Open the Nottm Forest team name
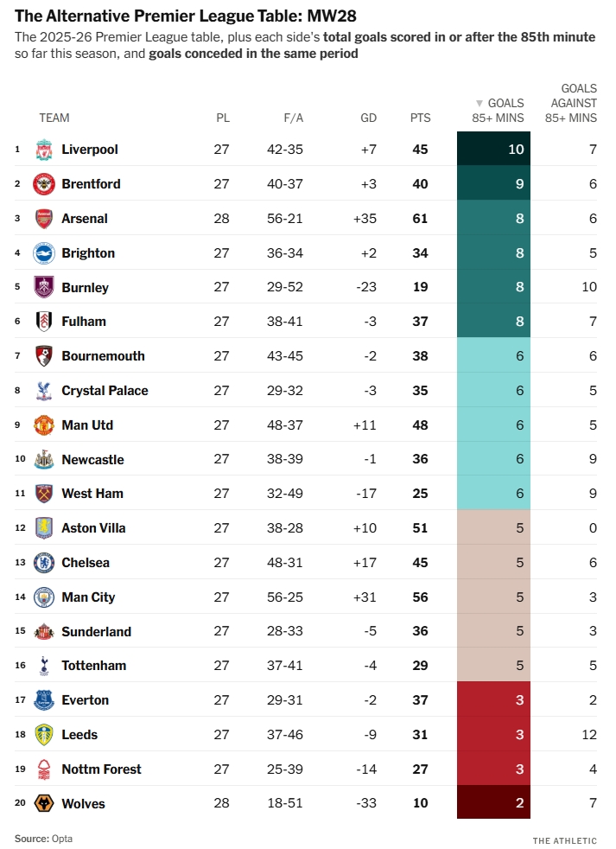The height and width of the screenshot is (849, 616). click(101, 769)
